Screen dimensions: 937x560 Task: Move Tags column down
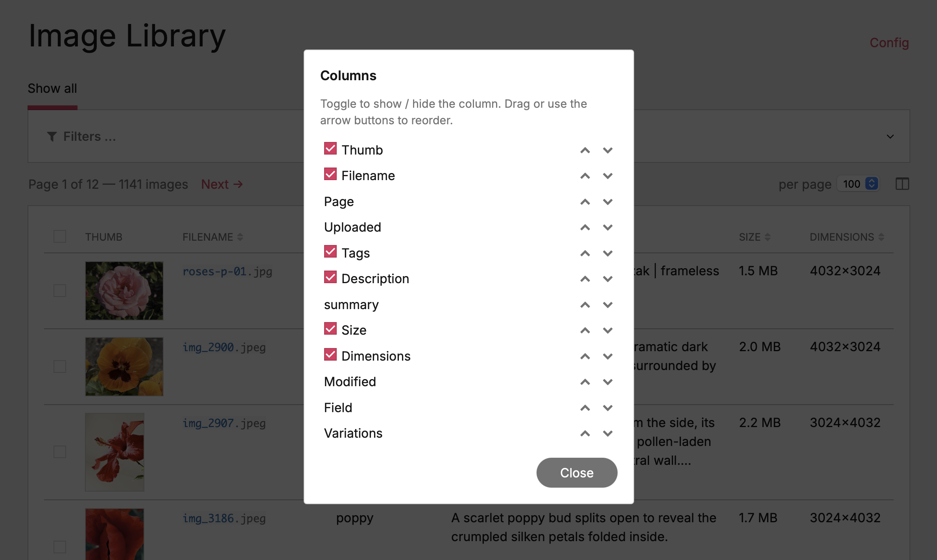pyautogui.click(x=608, y=253)
